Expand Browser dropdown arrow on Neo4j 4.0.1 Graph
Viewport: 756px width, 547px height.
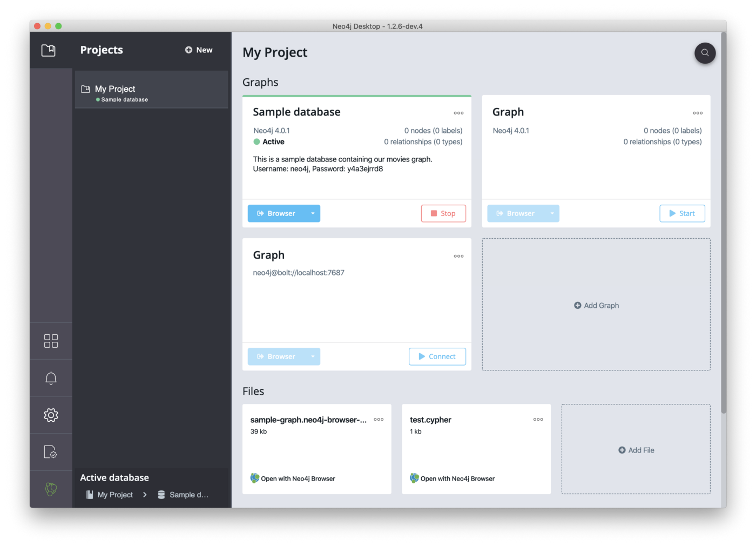coord(552,213)
